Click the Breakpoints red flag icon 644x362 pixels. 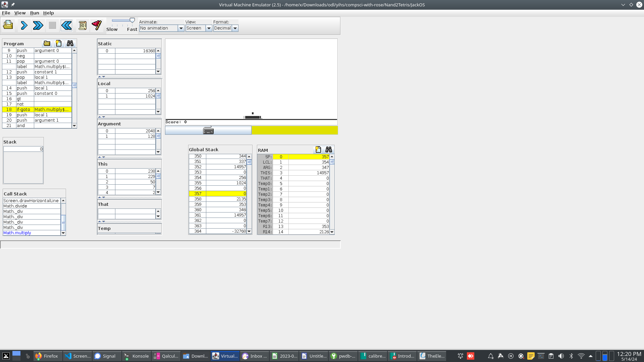tap(97, 25)
